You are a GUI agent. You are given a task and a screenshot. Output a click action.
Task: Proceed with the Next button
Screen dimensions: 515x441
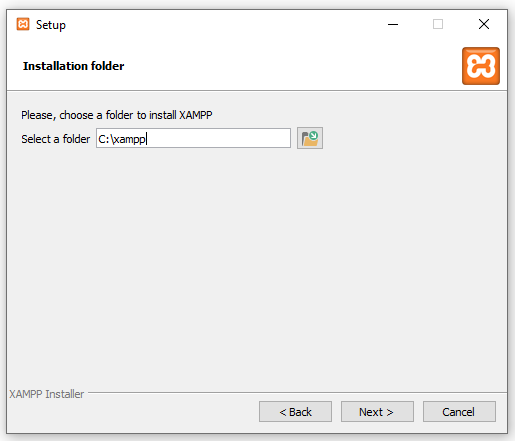click(x=377, y=412)
